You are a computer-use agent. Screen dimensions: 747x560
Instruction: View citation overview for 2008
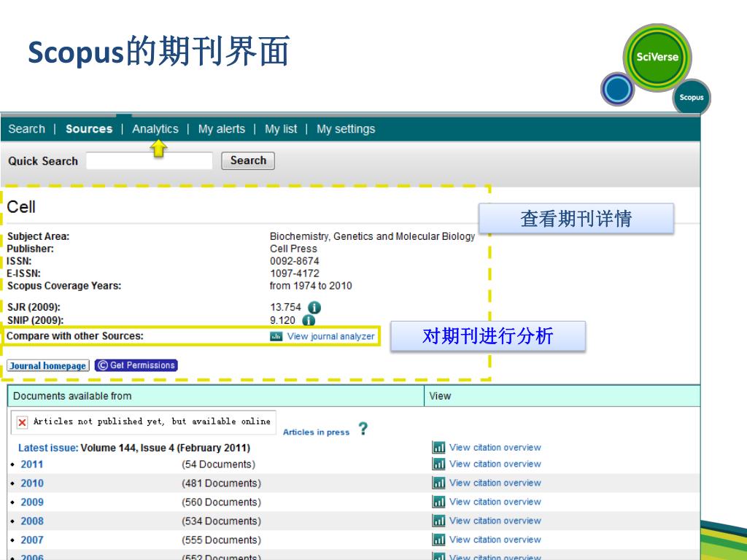click(x=495, y=521)
